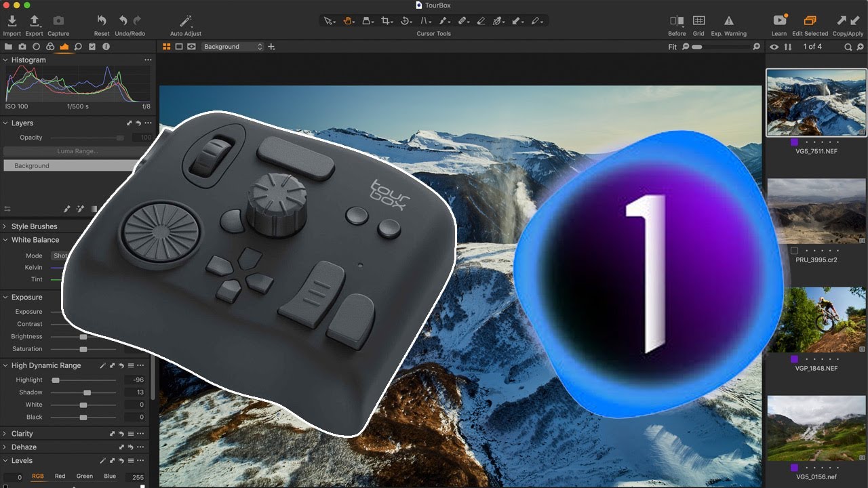868x488 pixels.
Task: Select the Erase mask cursor tool
Action: (481, 21)
